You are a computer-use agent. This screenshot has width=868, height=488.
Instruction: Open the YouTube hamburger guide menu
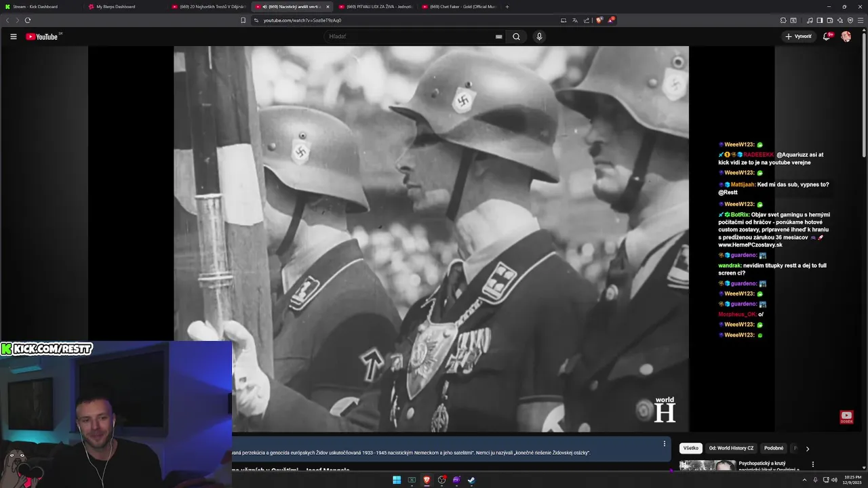tap(13, 37)
